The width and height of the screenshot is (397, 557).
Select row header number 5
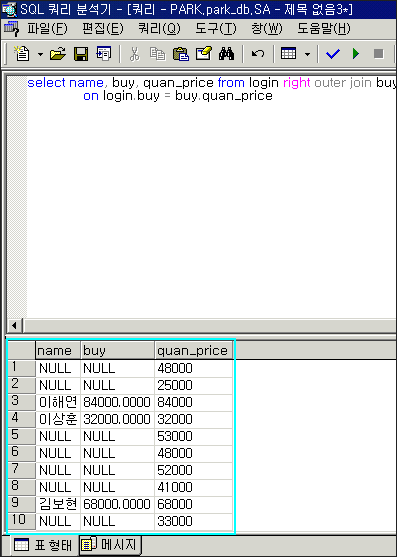(21, 436)
